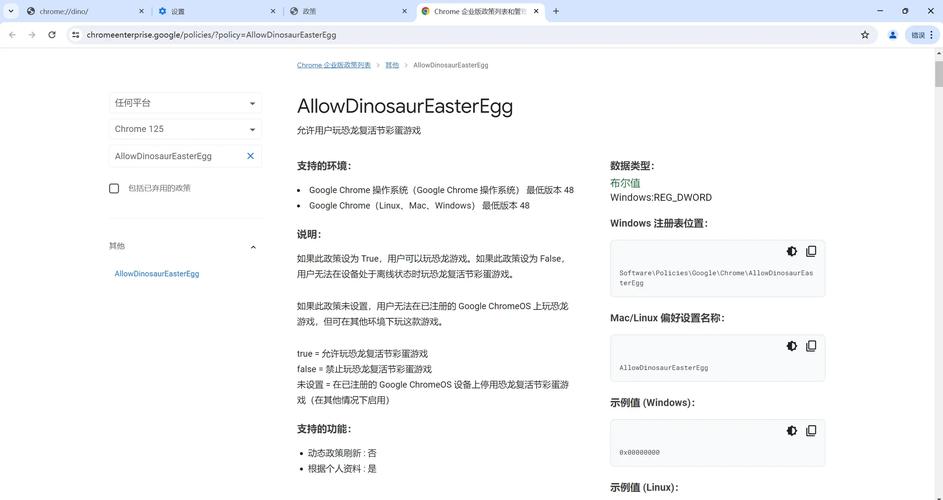Copy the Windows registry path
Image resolution: width=943 pixels, height=500 pixels.
coord(811,252)
